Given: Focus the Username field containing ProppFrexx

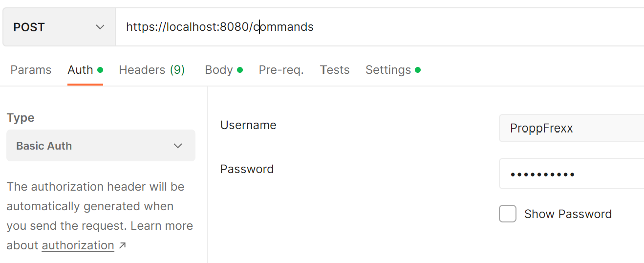Looking at the screenshot, I should (571, 128).
